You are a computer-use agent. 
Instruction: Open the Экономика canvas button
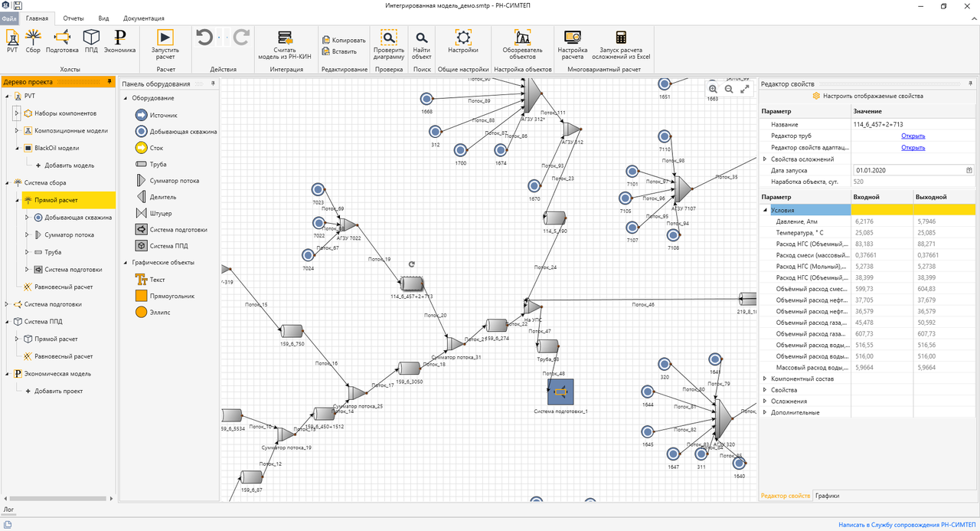[119, 41]
